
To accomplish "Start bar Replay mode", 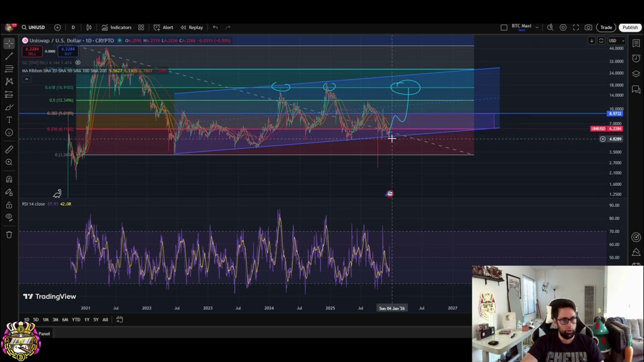I will click(192, 27).
